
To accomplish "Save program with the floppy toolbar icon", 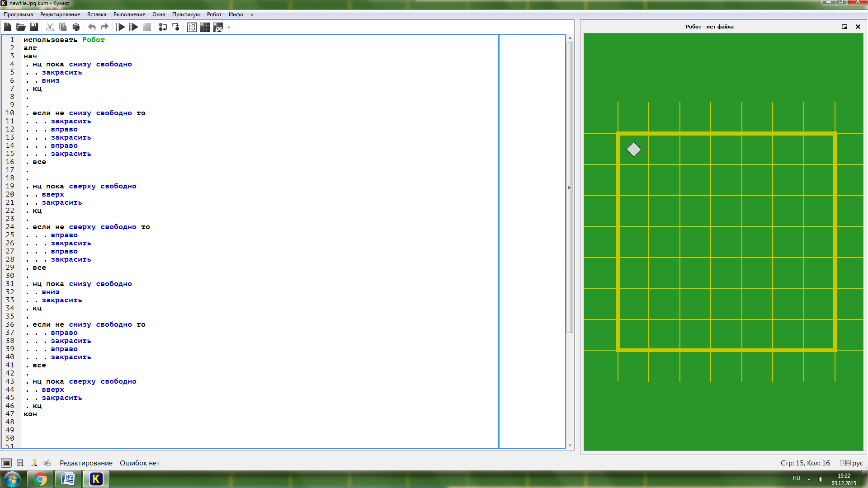I will pyautogui.click(x=34, y=27).
